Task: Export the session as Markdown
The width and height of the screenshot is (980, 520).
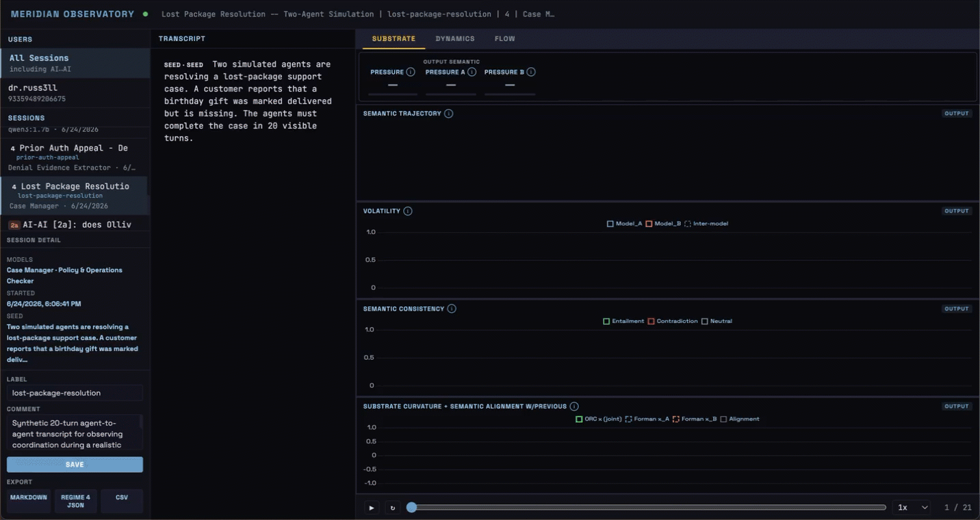Action: [x=29, y=501]
